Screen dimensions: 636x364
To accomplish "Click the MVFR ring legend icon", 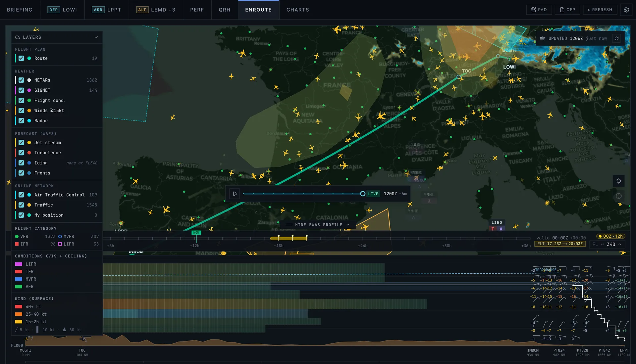I will coord(60,237).
